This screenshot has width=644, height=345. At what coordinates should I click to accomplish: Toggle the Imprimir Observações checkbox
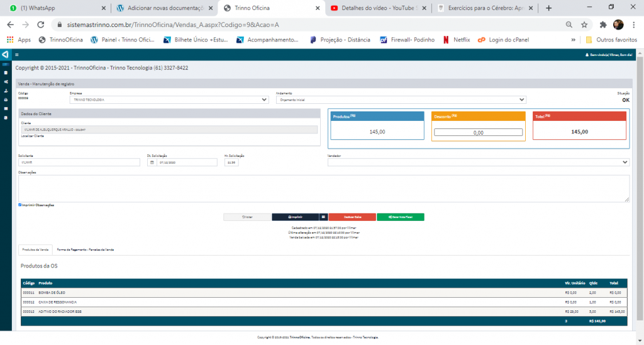coord(20,205)
